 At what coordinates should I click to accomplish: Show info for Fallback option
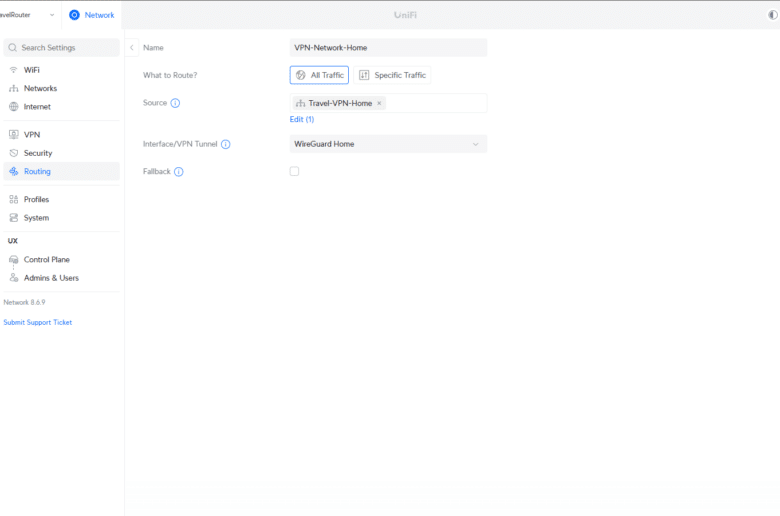pos(179,172)
